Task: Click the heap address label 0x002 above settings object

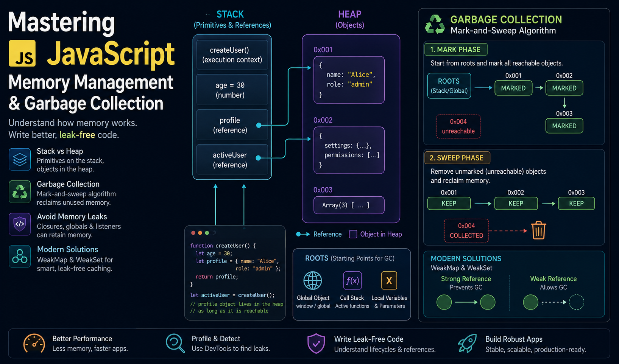Action: (x=323, y=120)
